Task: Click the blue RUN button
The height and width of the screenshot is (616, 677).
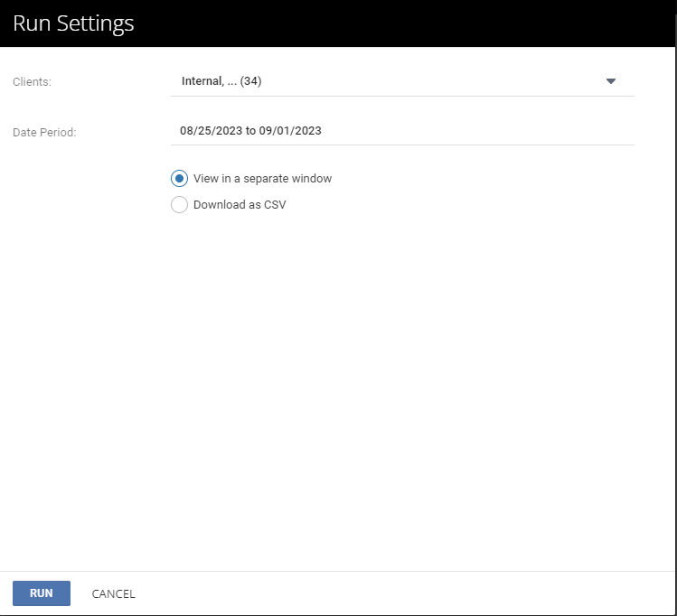Action: pyautogui.click(x=42, y=593)
